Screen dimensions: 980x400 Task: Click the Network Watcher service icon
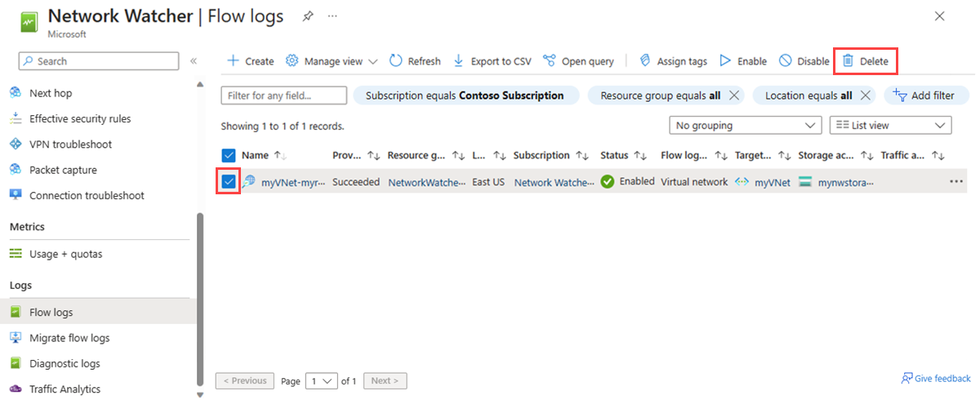coord(28,21)
